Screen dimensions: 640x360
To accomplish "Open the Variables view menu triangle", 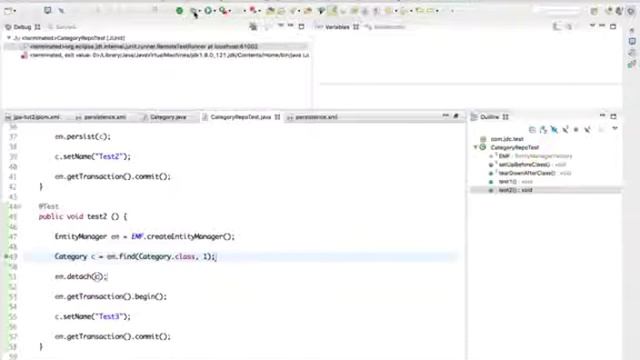I will (592, 26).
